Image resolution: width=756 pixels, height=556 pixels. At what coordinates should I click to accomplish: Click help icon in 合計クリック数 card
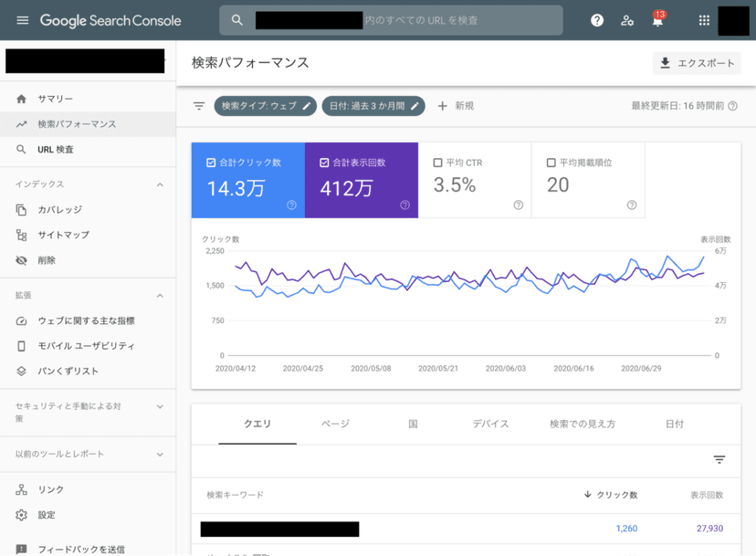pyautogui.click(x=291, y=205)
